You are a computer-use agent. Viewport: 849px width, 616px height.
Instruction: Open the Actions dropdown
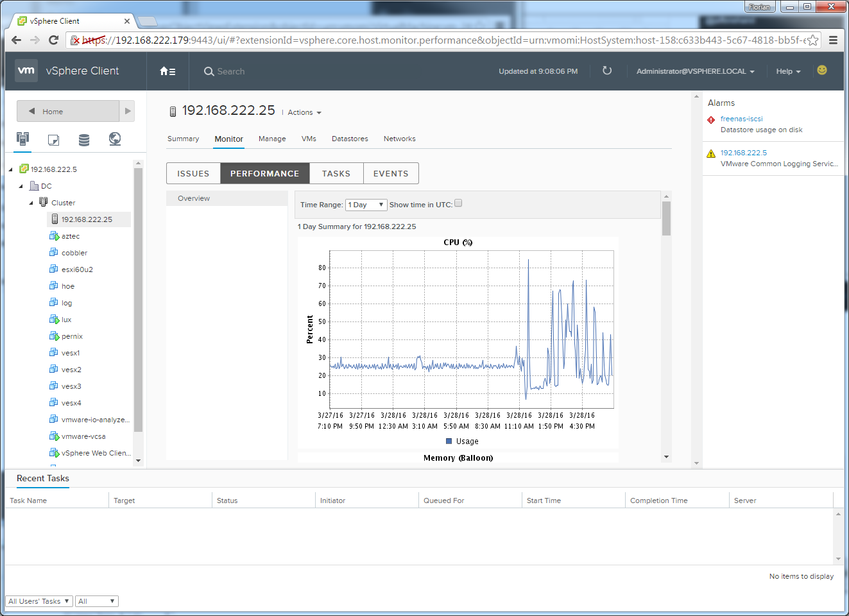pos(304,112)
